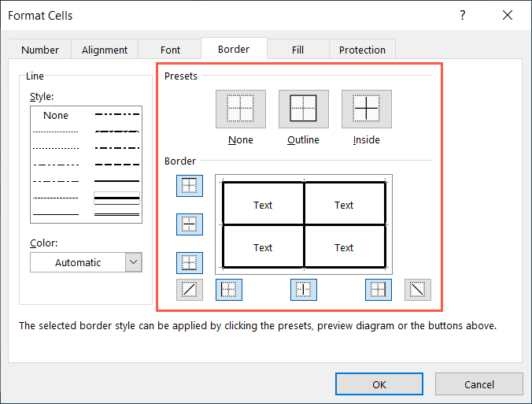Switch to the Number tab
Viewport: 532px width, 404px height.
pyautogui.click(x=40, y=50)
